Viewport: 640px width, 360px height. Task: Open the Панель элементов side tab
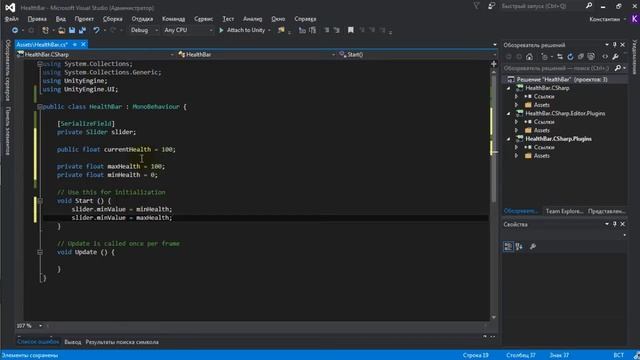pyautogui.click(x=8, y=131)
